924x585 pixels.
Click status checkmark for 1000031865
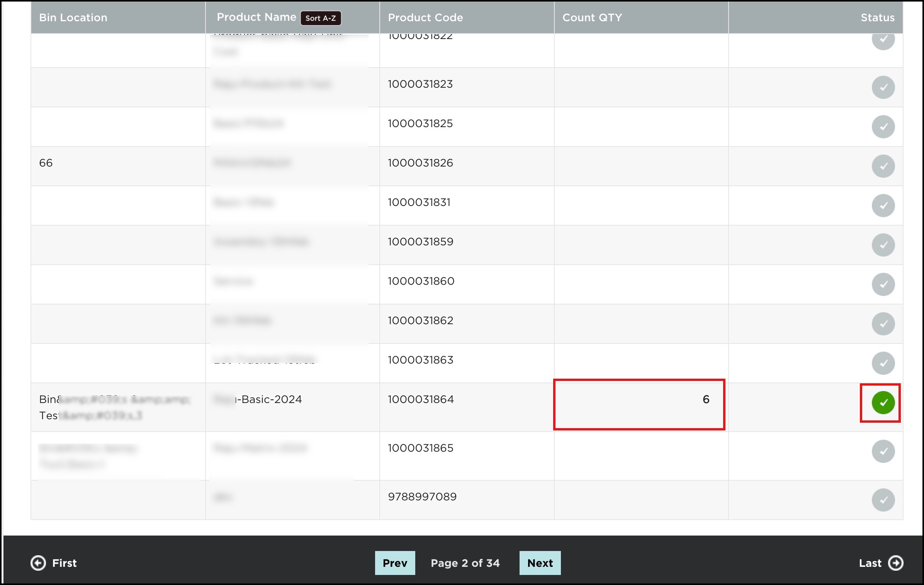pyautogui.click(x=883, y=451)
